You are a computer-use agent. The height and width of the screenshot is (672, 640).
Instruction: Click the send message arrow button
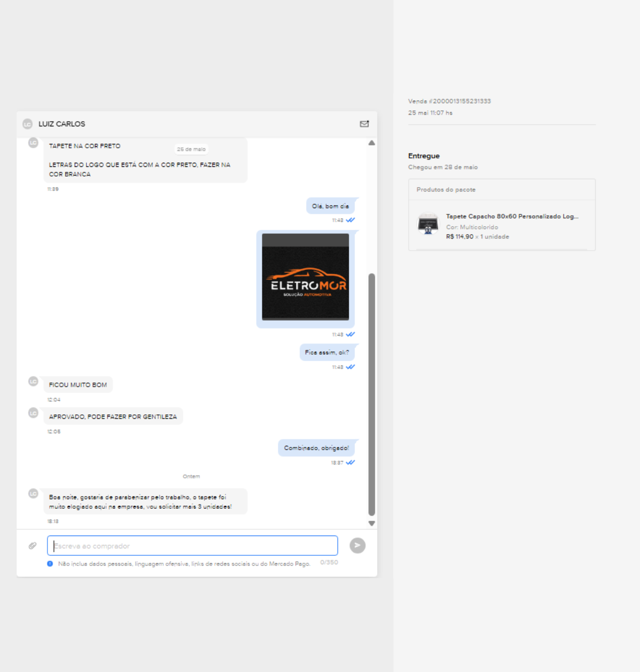[357, 545]
